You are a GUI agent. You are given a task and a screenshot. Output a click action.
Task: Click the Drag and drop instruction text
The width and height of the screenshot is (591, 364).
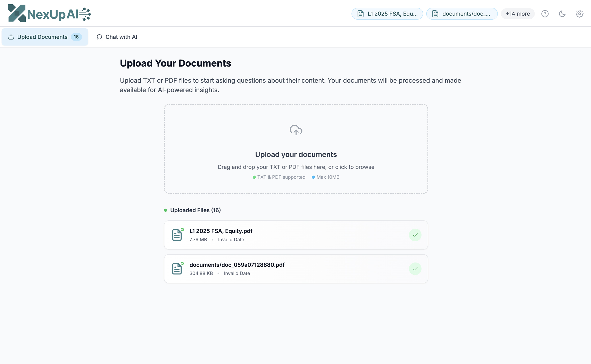point(296,167)
